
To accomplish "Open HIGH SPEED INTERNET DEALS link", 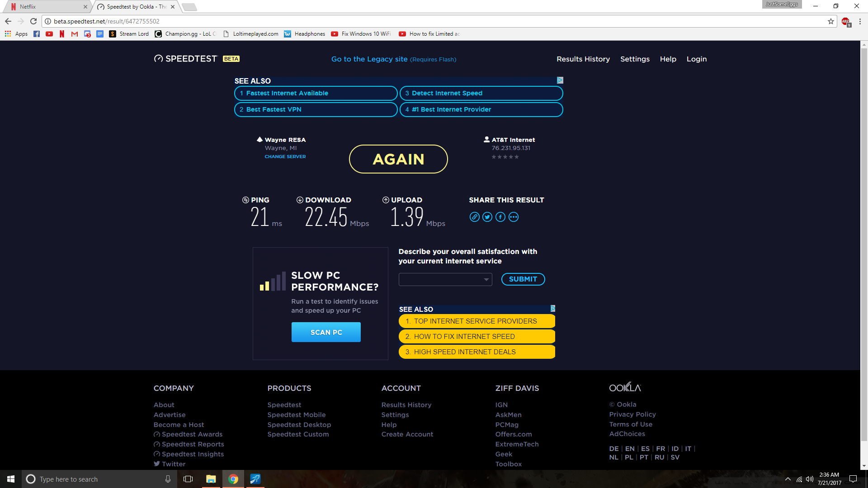I will tap(476, 352).
